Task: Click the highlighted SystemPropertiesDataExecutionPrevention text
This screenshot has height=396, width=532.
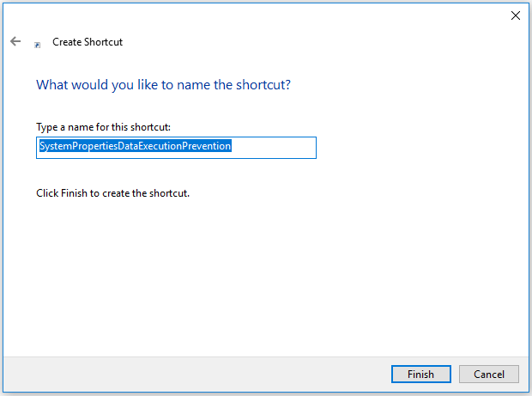Action: pyautogui.click(x=136, y=146)
